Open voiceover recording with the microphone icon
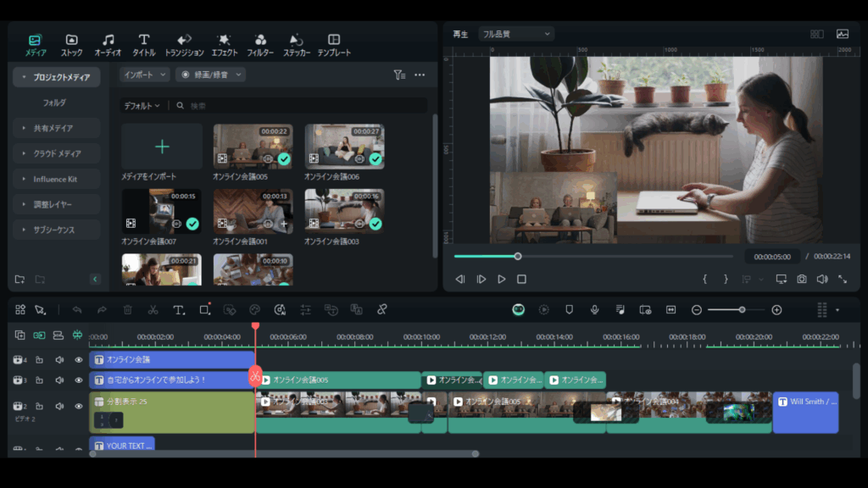Screen dimensions: 868x488 (594, 310)
